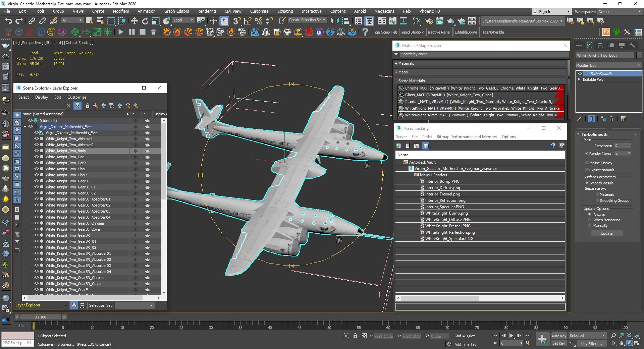Click the Key Filters button
The height and width of the screenshot is (349, 644).
591,343
